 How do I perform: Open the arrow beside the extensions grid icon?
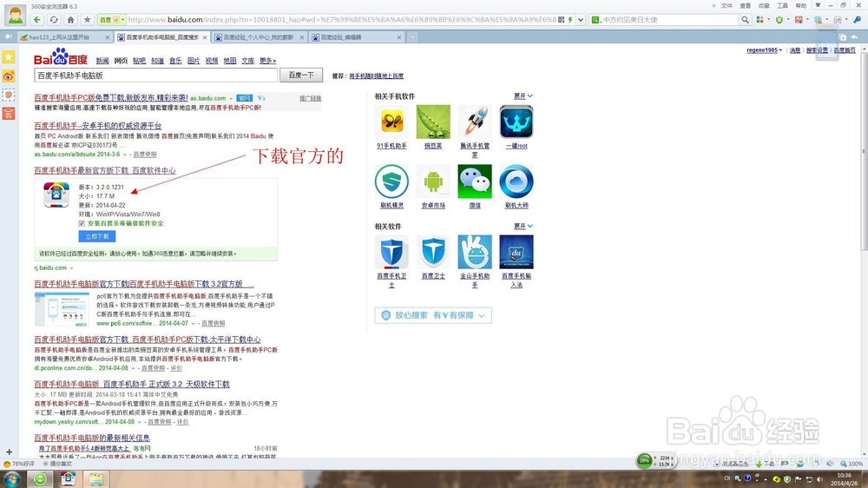[x=768, y=20]
